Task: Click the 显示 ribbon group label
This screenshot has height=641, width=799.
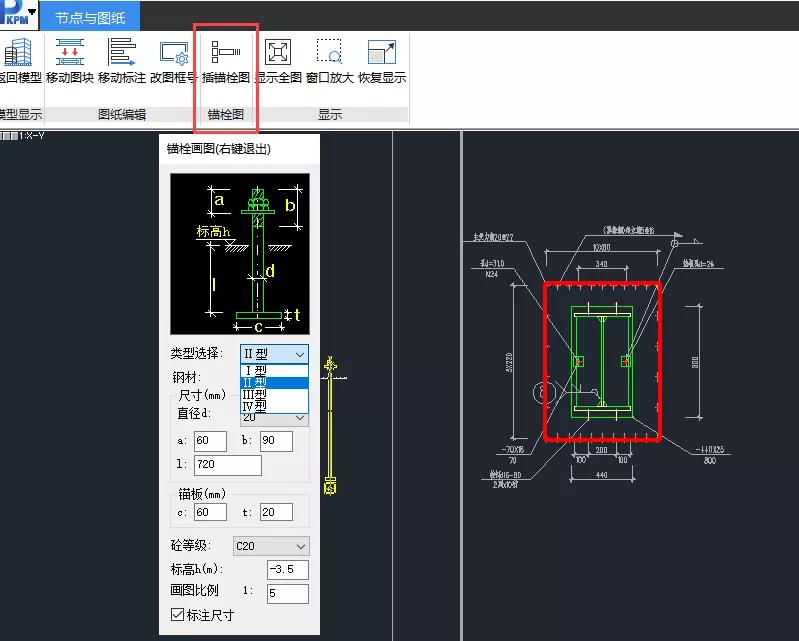Action: [330, 115]
